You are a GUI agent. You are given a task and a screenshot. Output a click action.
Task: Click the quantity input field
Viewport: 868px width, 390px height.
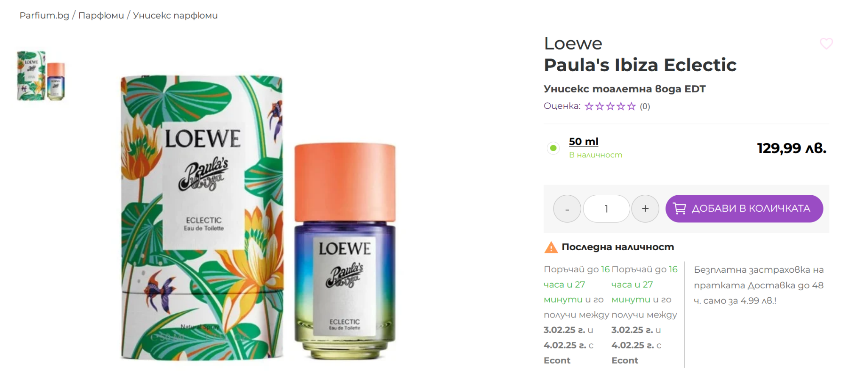(606, 209)
